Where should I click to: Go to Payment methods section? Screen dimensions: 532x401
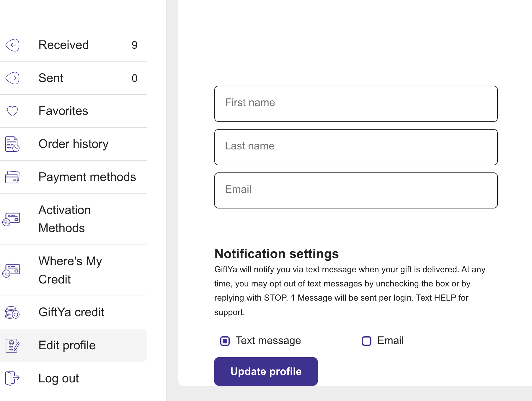87,177
